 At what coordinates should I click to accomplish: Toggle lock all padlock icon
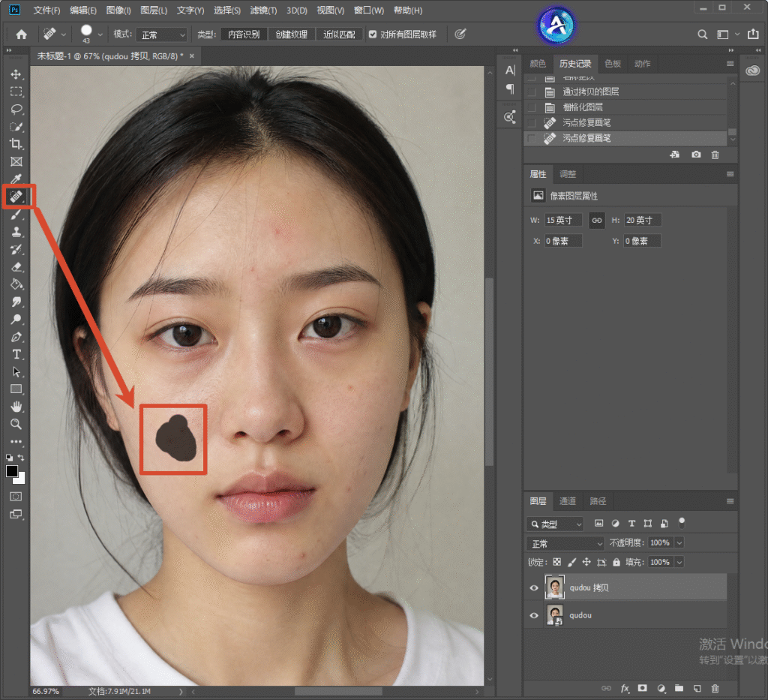[616, 562]
